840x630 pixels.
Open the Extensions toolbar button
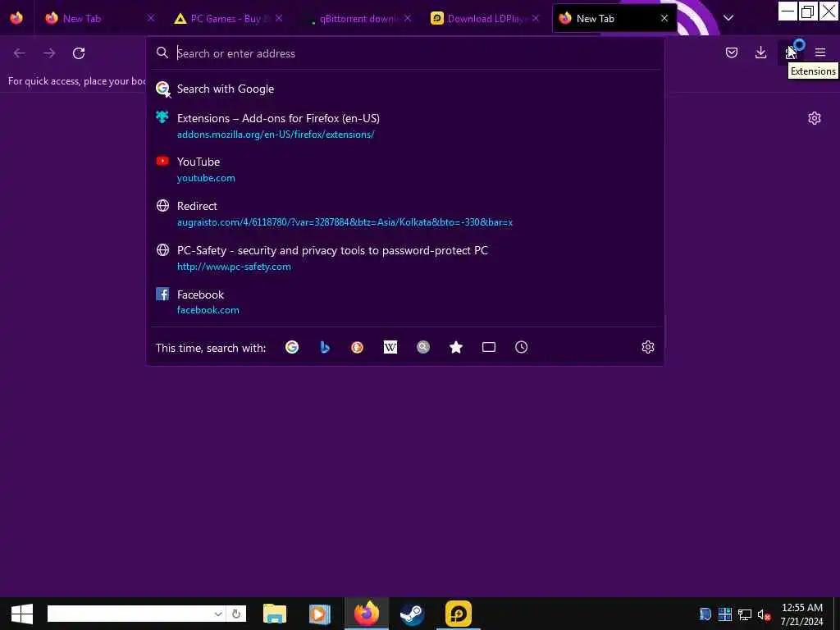coord(791,52)
